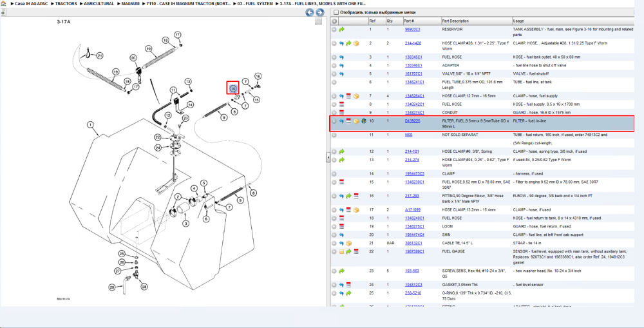
Task: Open part number 96903C3 link
Action: click(x=412, y=30)
